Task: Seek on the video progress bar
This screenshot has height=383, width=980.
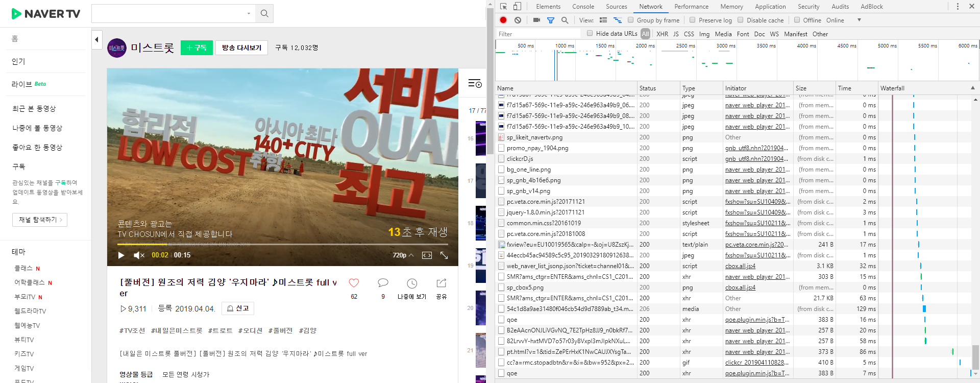Action: 282,245
